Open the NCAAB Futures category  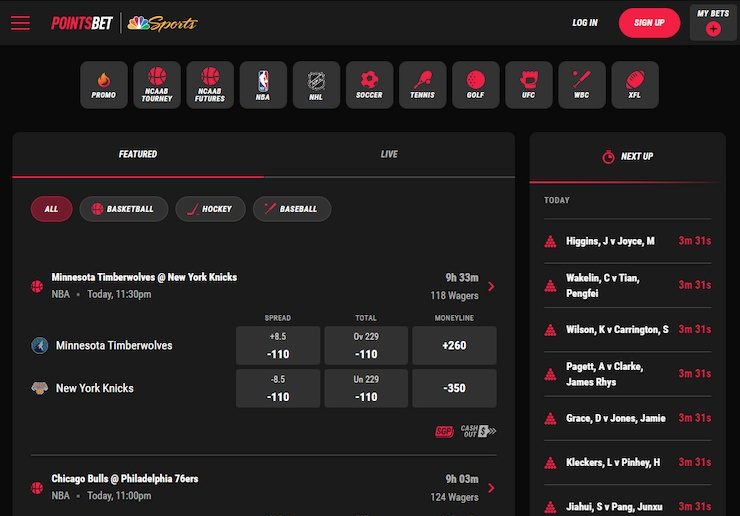(x=210, y=85)
